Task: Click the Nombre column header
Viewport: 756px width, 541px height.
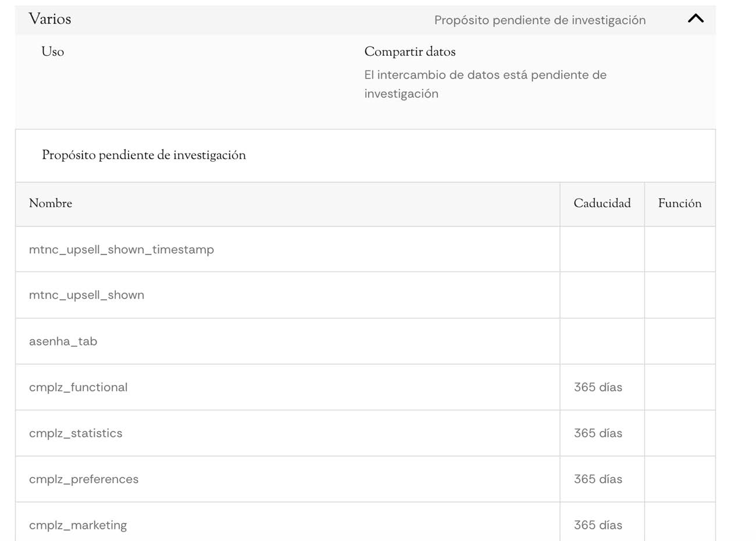Action: 51,203
